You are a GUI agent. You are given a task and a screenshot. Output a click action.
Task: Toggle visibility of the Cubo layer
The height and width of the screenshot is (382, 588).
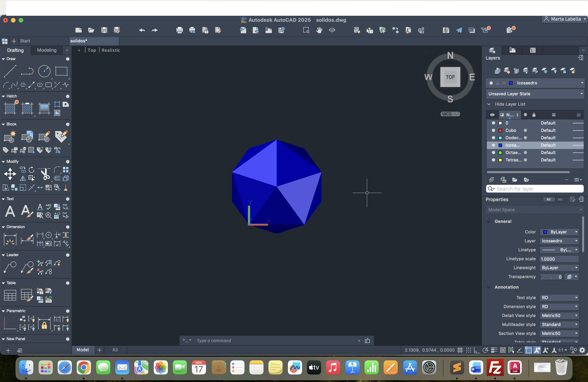(x=493, y=130)
